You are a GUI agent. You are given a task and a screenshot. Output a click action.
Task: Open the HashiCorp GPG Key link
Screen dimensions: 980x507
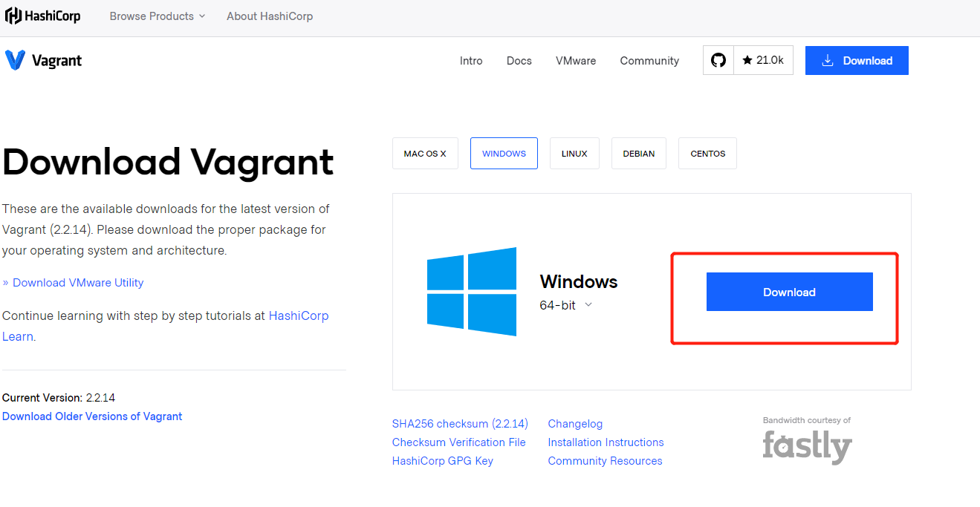(x=442, y=461)
